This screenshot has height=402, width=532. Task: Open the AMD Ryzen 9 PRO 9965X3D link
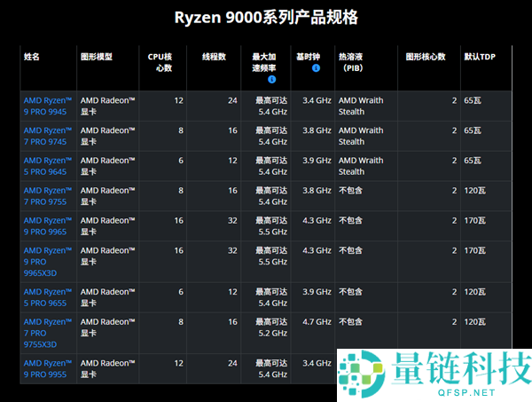coord(48,262)
